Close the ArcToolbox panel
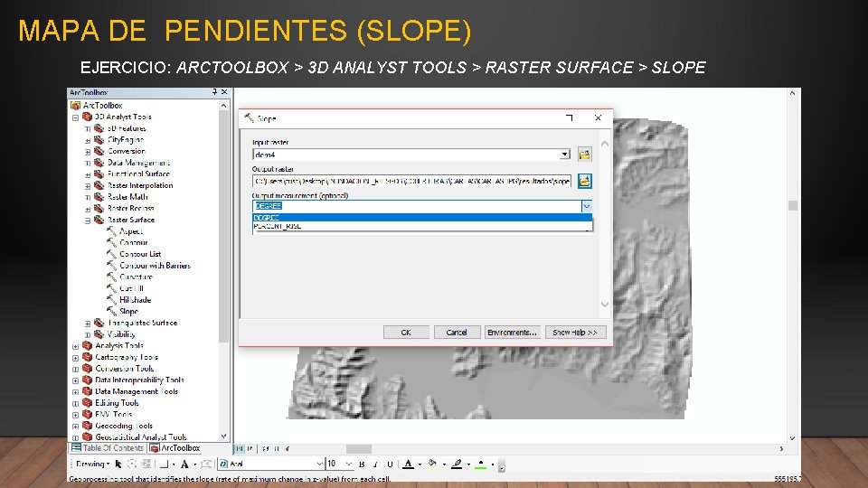 224,92
